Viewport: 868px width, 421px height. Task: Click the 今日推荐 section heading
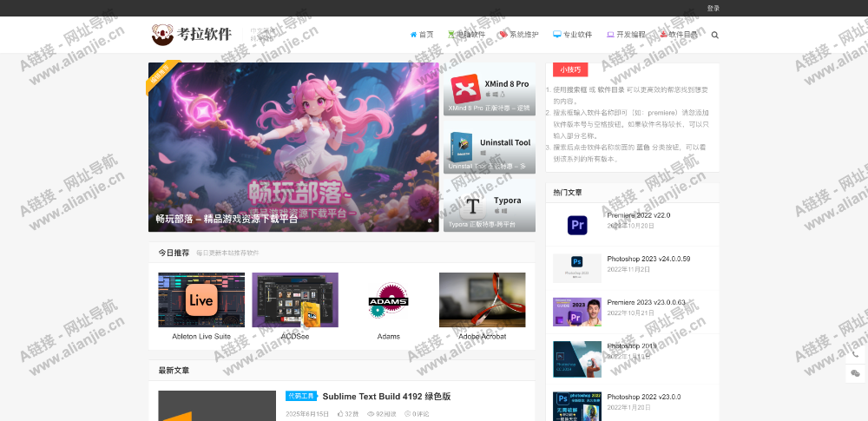pyautogui.click(x=174, y=253)
